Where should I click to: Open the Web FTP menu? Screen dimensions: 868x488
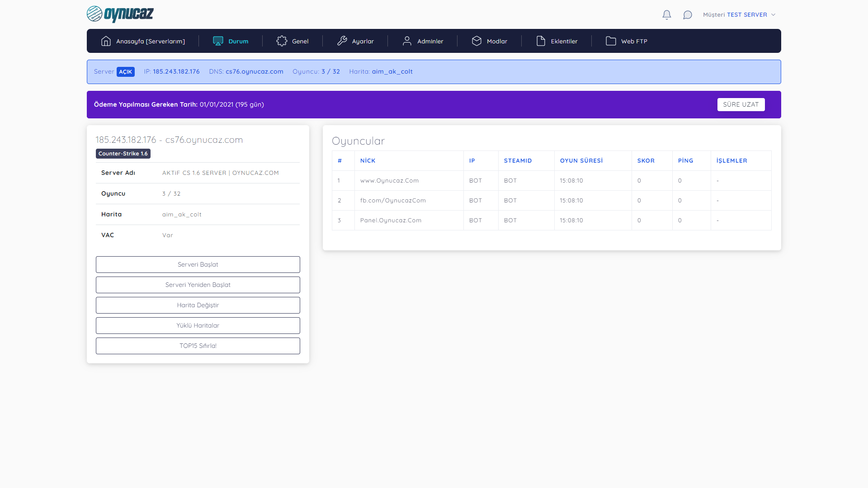pyautogui.click(x=626, y=41)
